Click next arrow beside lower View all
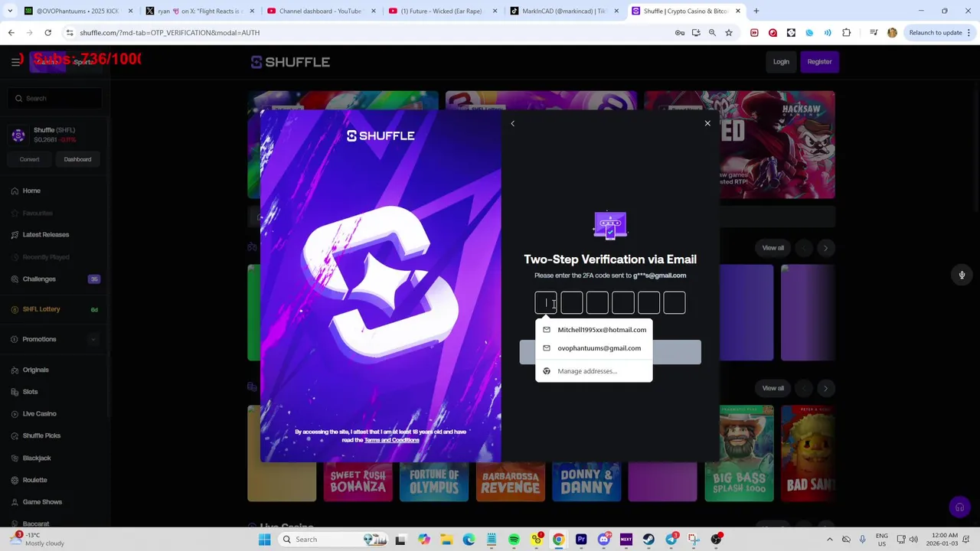Screen dimensions: 980x551 coord(825,388)
